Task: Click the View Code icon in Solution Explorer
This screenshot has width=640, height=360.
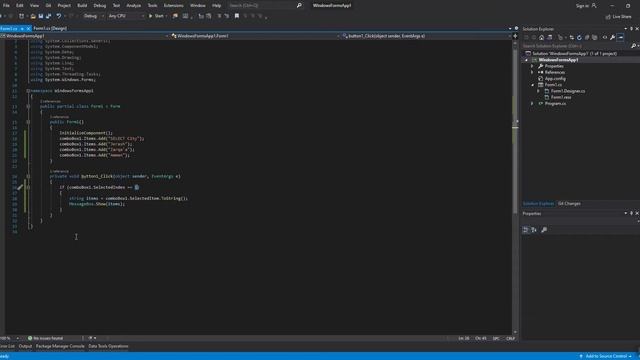Action: (605, 38)
